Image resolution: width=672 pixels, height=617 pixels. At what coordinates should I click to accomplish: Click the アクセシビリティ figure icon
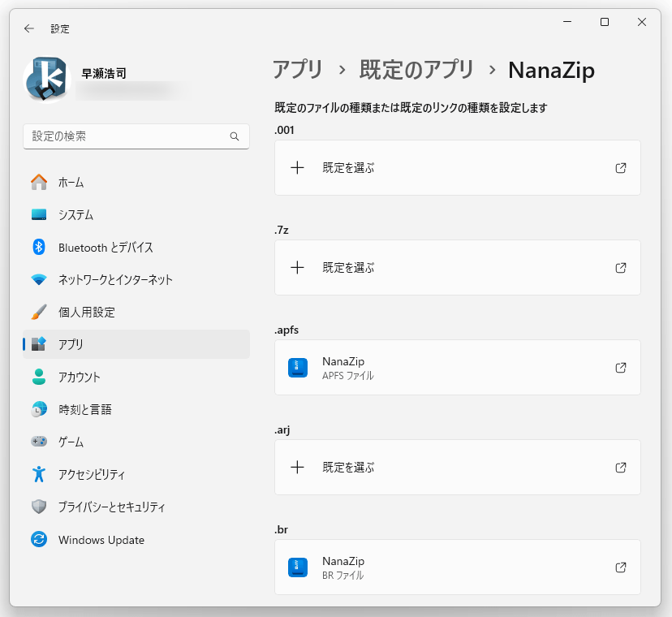pyautogui.click(x=39, y=474)
